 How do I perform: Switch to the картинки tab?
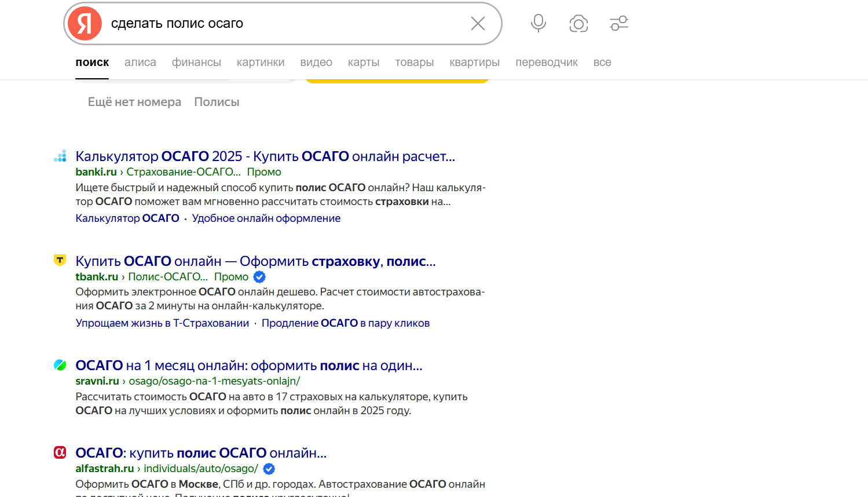pyautogui.click(x=261, y=63)
